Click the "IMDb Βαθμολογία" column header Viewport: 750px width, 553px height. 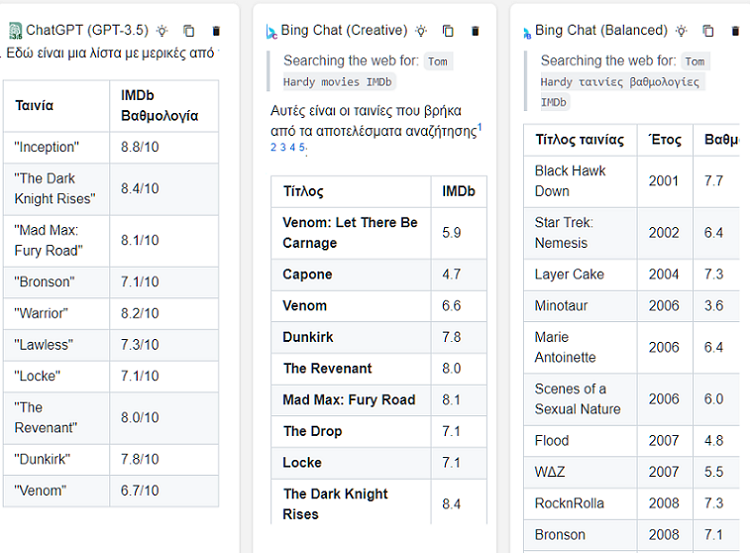164,106
